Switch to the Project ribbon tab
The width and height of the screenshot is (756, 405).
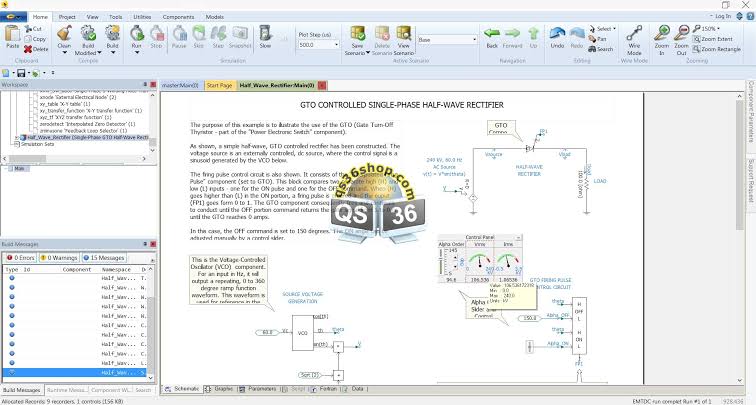pos(67,17)
